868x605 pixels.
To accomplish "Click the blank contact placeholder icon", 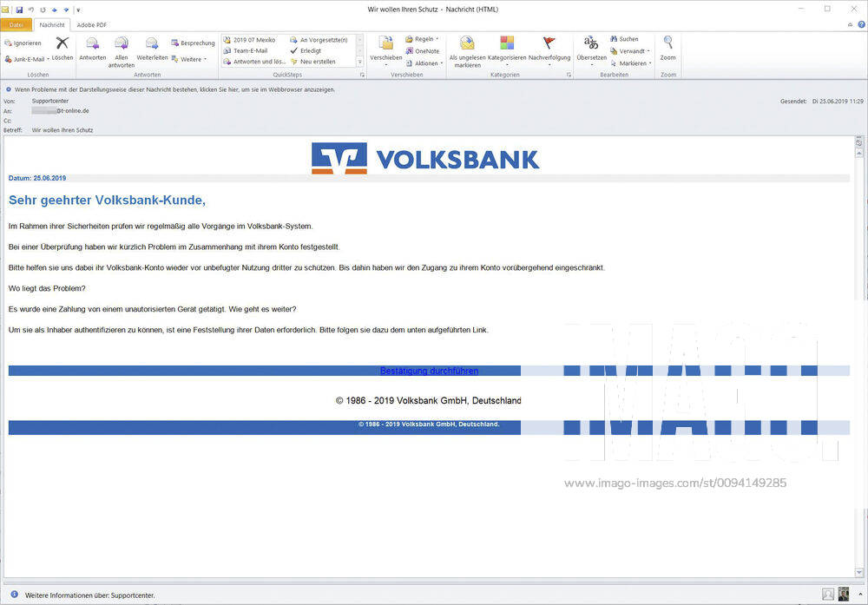I will point(828,594).
